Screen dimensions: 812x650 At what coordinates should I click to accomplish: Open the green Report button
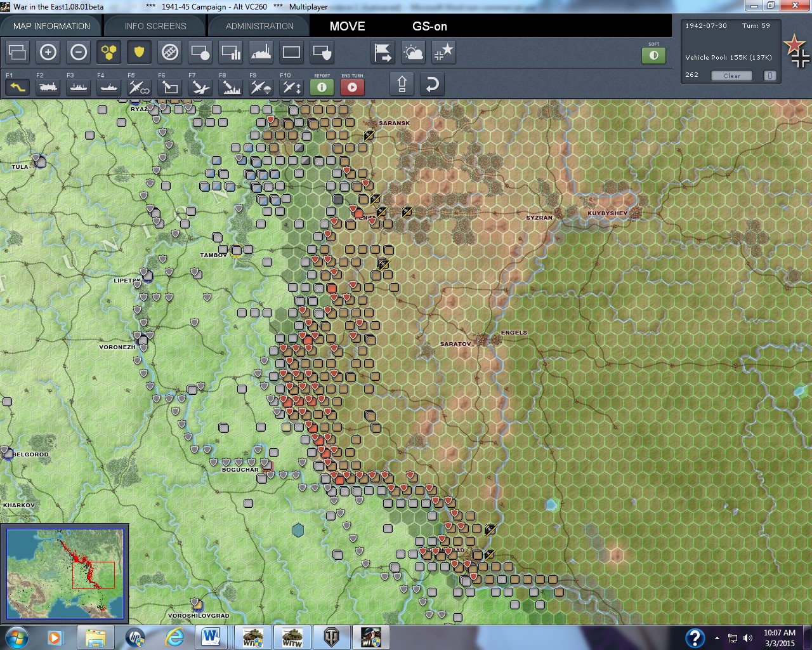pos(322,86)
